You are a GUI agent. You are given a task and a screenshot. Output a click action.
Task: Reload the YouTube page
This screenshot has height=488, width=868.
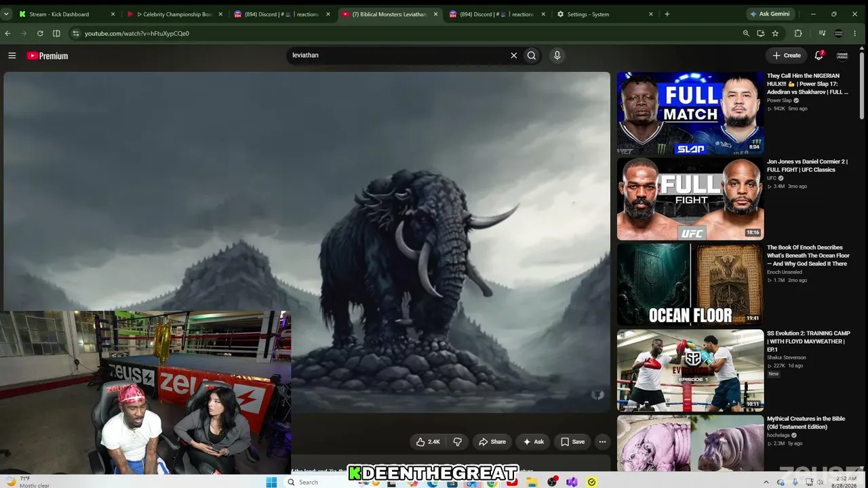point(40,33)
